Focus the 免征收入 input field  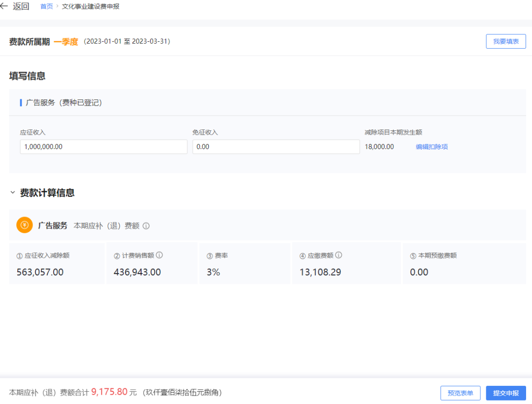tap(276, 147)
